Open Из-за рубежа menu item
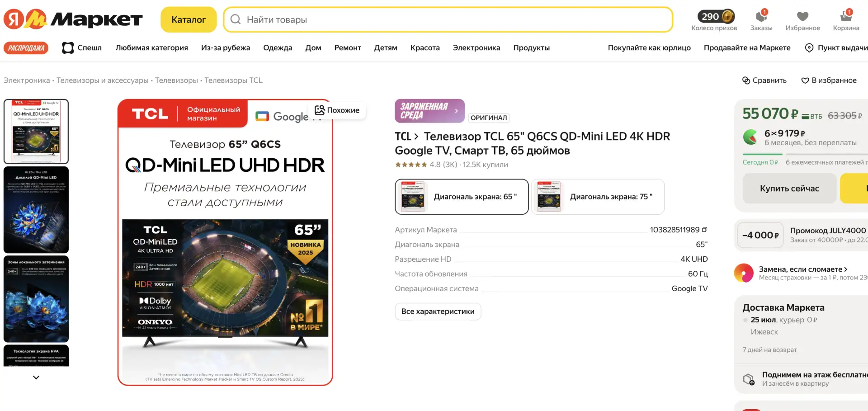The image size is (868, 411). coord(226,47)
